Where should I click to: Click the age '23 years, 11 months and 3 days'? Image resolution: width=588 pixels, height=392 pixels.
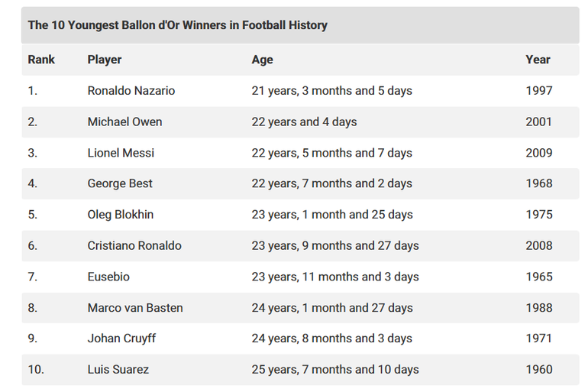[335, 277]
